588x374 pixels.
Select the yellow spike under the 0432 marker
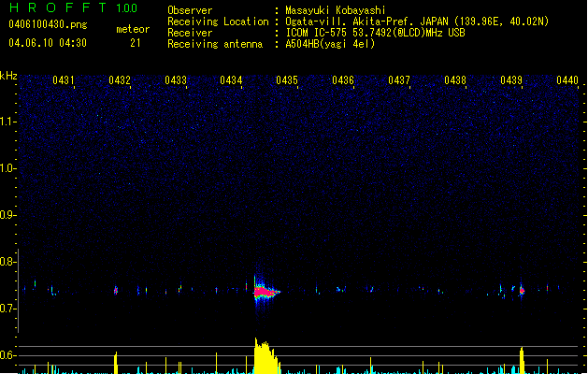coord(115,363)
